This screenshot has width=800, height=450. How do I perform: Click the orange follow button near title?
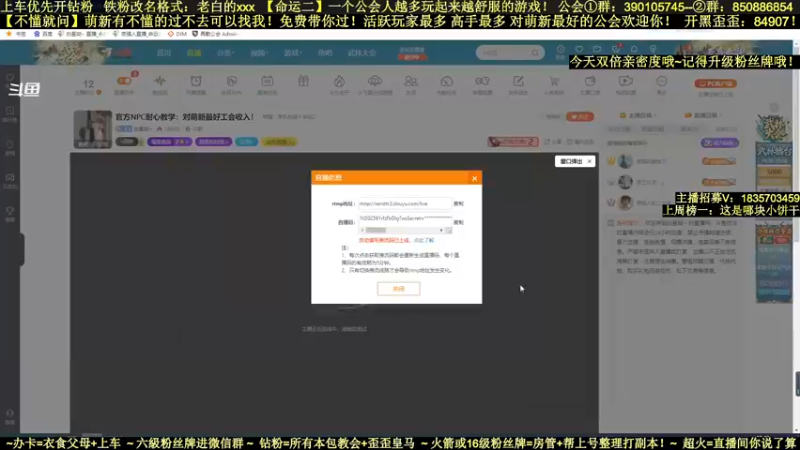tap(580, 117)
